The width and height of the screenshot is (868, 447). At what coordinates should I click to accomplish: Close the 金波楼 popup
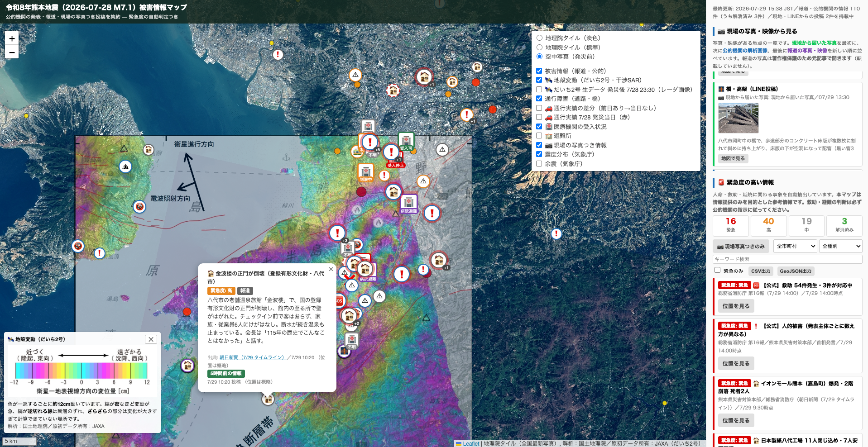coord(331,269)
